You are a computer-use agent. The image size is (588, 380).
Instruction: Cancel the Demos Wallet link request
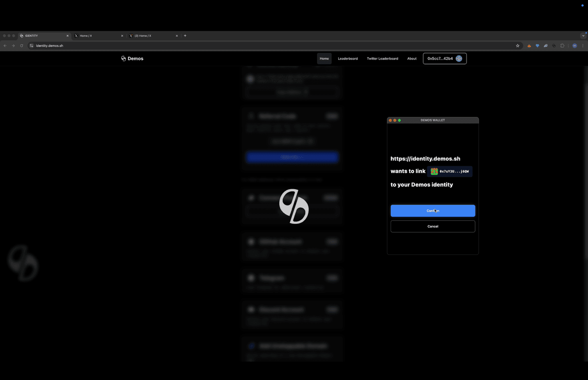coord(433,226)
